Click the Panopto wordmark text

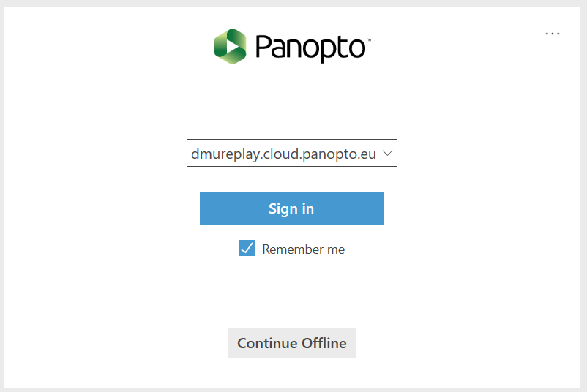(313, 48)
